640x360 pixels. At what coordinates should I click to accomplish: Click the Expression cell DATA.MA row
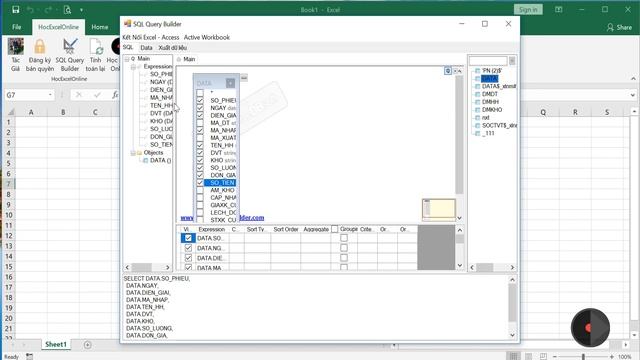[x=212, y=268]
